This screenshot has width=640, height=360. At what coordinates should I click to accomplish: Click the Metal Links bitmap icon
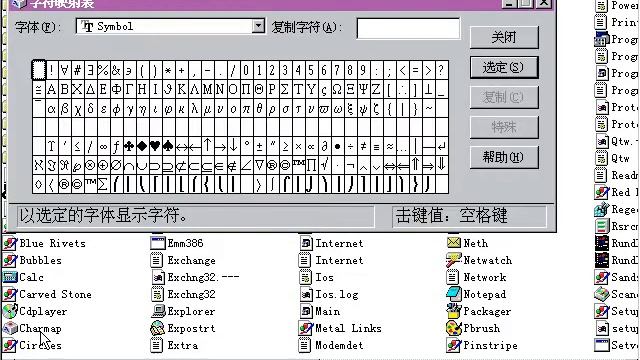306,328
